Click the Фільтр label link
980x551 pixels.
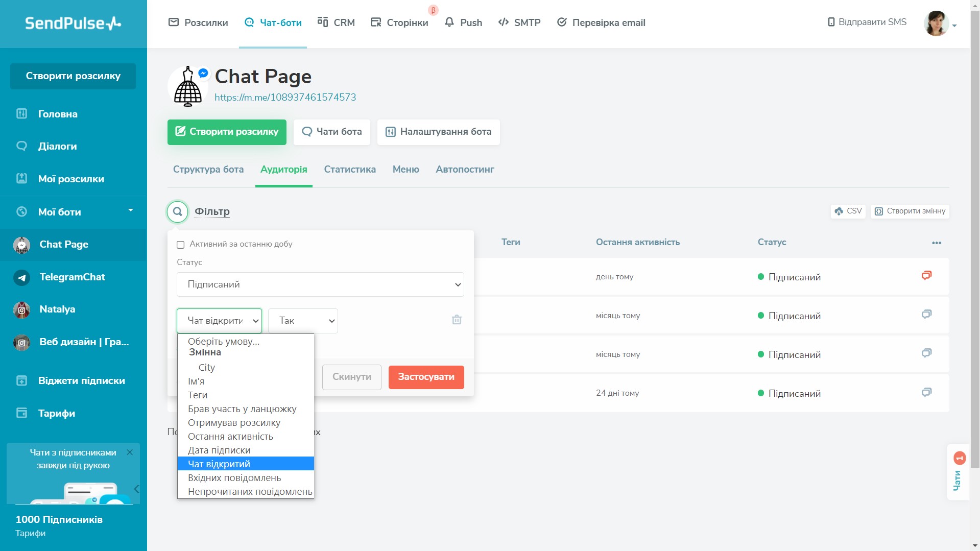(212, 211)
